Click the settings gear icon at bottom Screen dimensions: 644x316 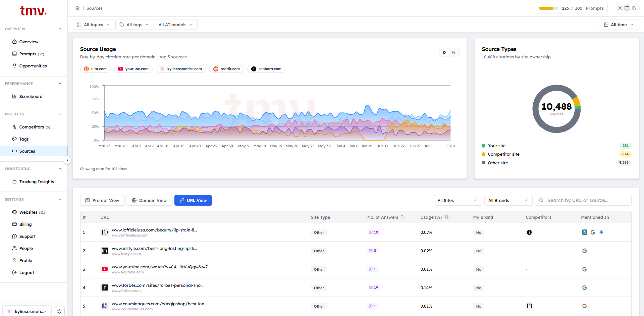click(x=59, y=311)
